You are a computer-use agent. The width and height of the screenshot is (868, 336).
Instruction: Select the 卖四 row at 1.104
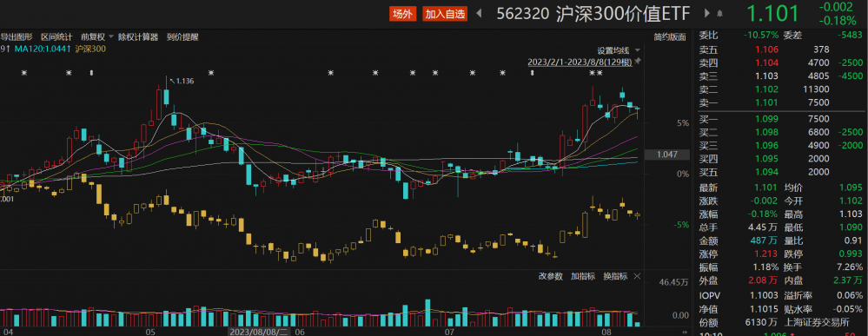click(x=781, y=63)
